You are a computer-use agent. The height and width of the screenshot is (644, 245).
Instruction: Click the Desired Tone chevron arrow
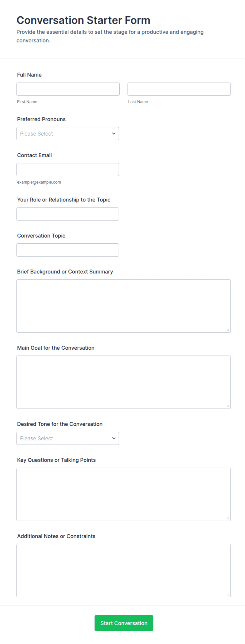[114, 438]
